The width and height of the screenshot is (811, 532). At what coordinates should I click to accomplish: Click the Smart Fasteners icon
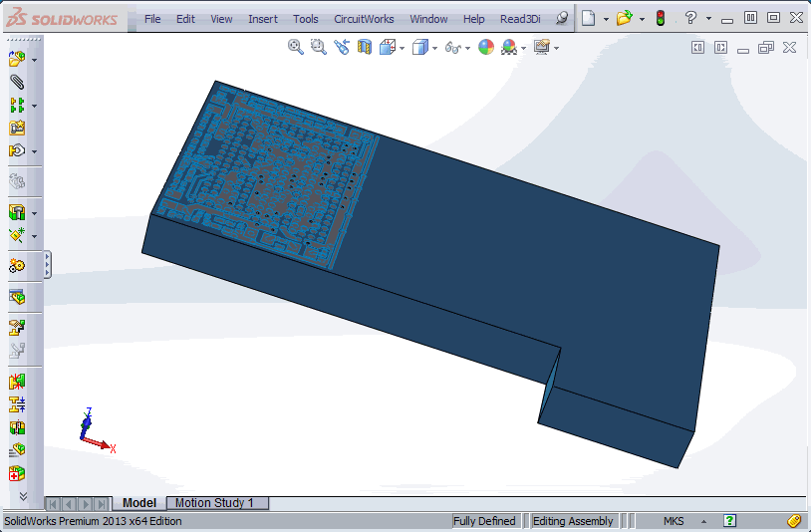coord(17,128)
